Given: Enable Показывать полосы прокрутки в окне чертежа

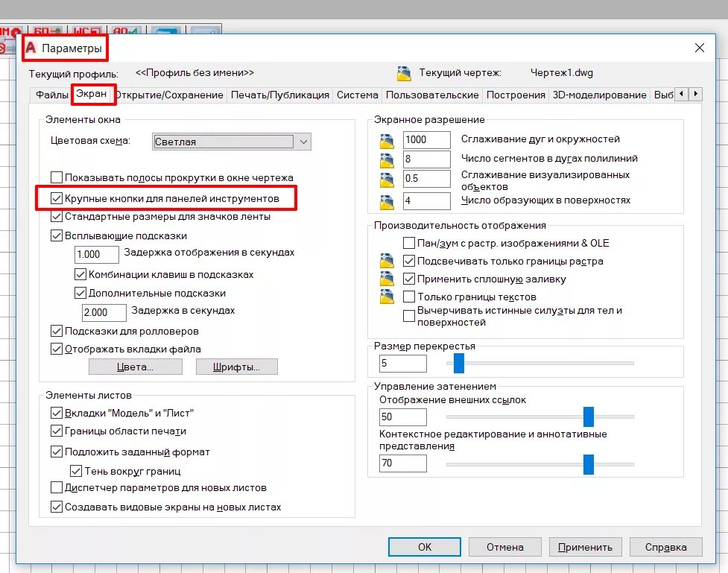Looking at the screenshot, I should (56, 177).
